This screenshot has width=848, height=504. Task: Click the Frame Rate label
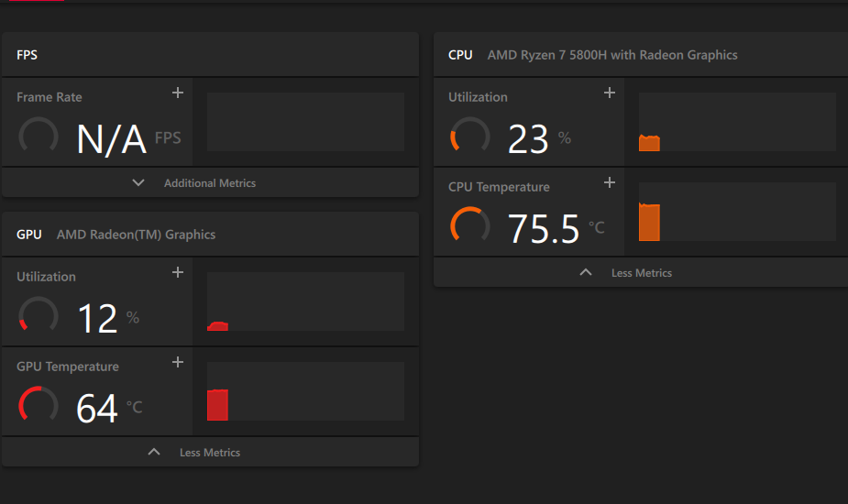pos(50,97)
